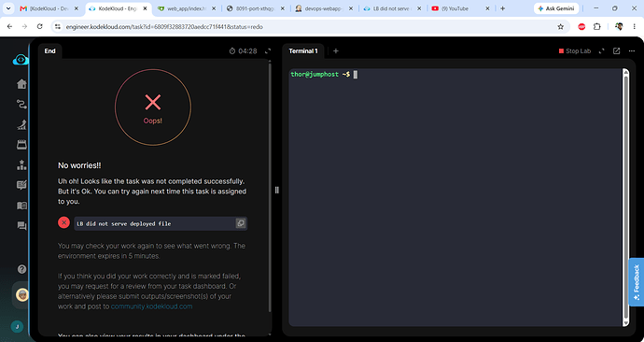Open the Home icon in the sidebar
The width and height of the screenshot is (644, 342).
21,84
